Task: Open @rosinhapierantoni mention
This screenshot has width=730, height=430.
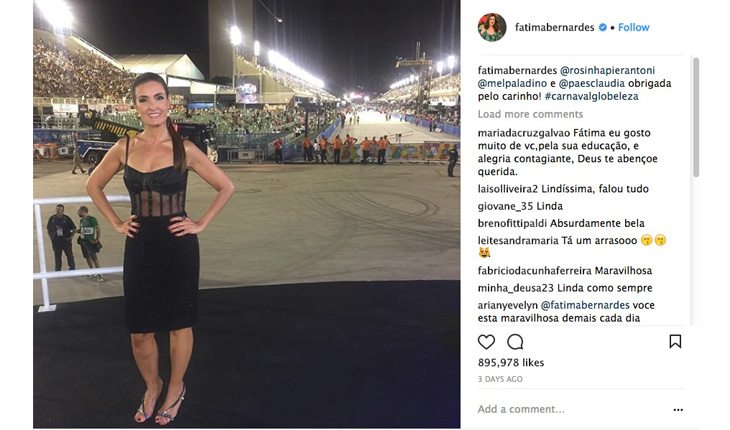Action: pyautogui.click(x=607, y=70)
